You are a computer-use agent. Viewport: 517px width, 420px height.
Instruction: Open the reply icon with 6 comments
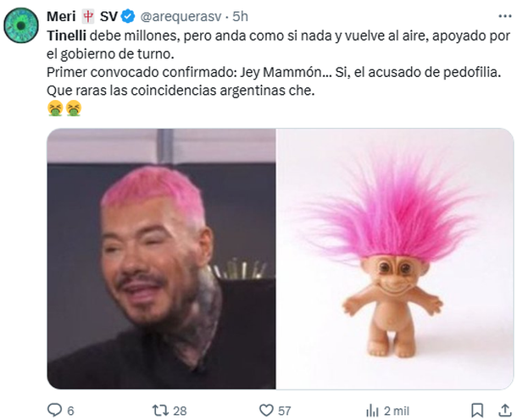click(x=54, y=410)
